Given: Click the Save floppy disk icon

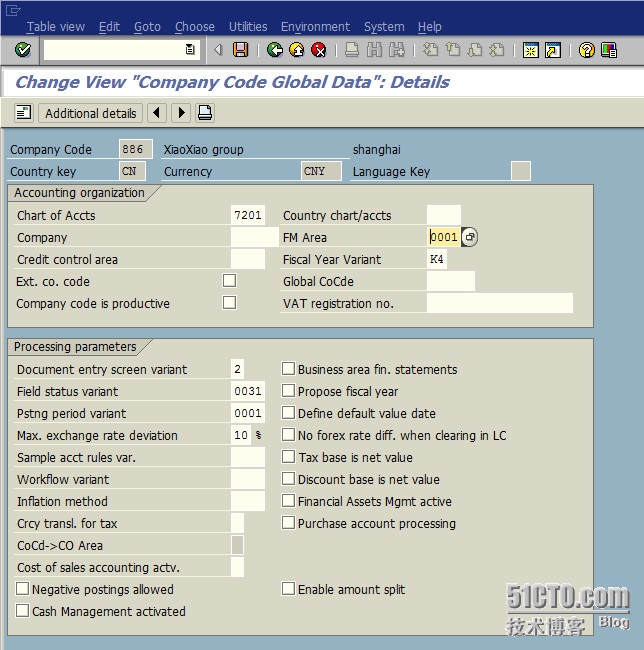Looking at the screenshot, I should tap(240, 50).
